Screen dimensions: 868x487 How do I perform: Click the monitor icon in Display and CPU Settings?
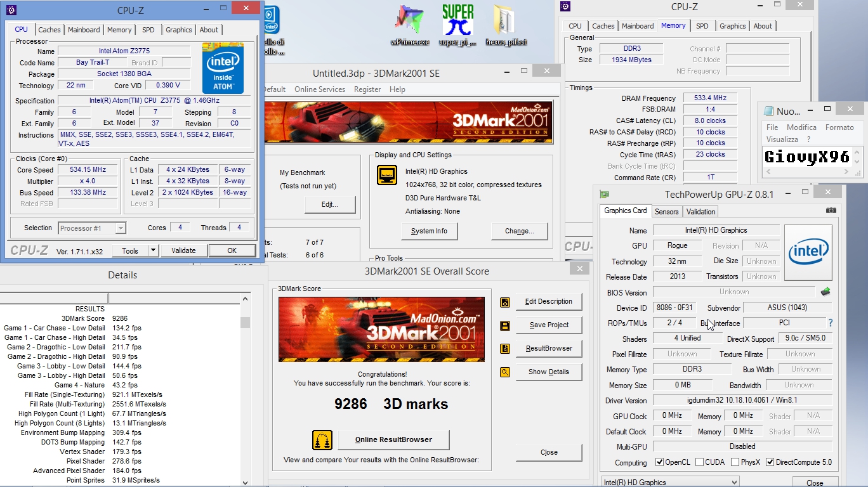point(387,175)
